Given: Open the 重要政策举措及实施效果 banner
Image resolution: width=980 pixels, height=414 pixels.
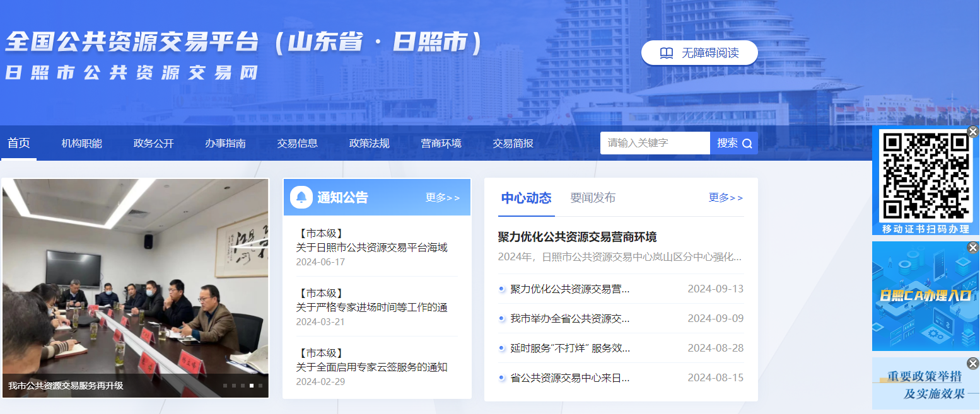Looking at the screenshot, I should click(925, 384).
